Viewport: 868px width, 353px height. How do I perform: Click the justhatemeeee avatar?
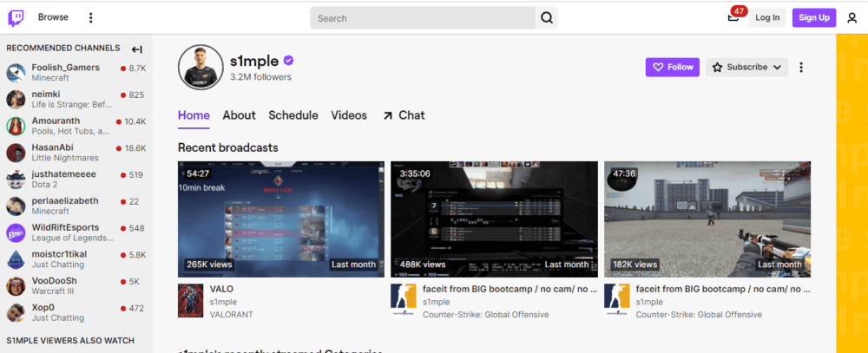point(16,179)
